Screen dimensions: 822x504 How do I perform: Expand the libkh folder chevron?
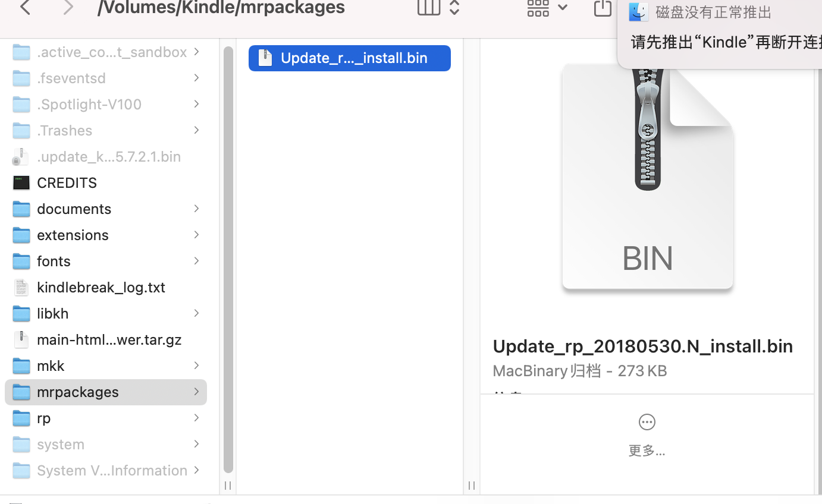click(196, 313)
